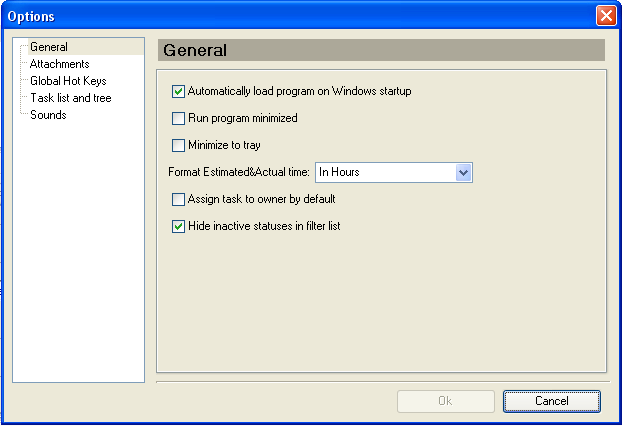Click empty space below Sounds in tree
The image size is (622, 426).
pos(78,250)
